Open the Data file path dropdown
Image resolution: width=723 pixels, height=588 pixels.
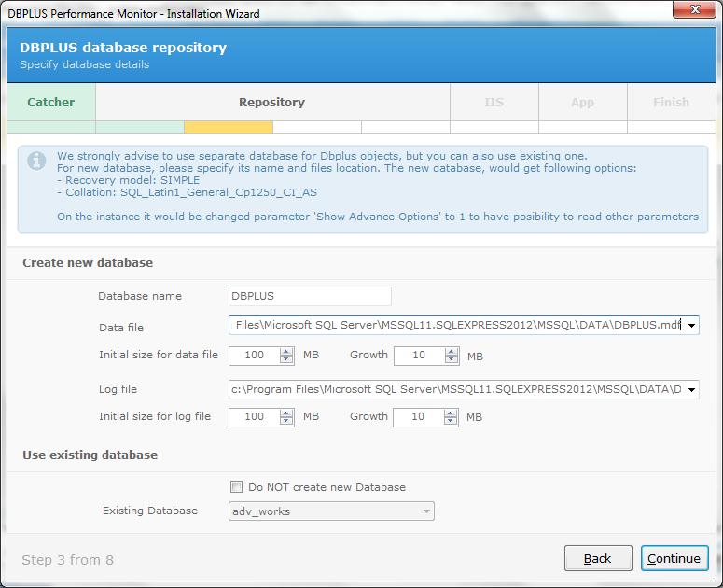pos(691,326)
